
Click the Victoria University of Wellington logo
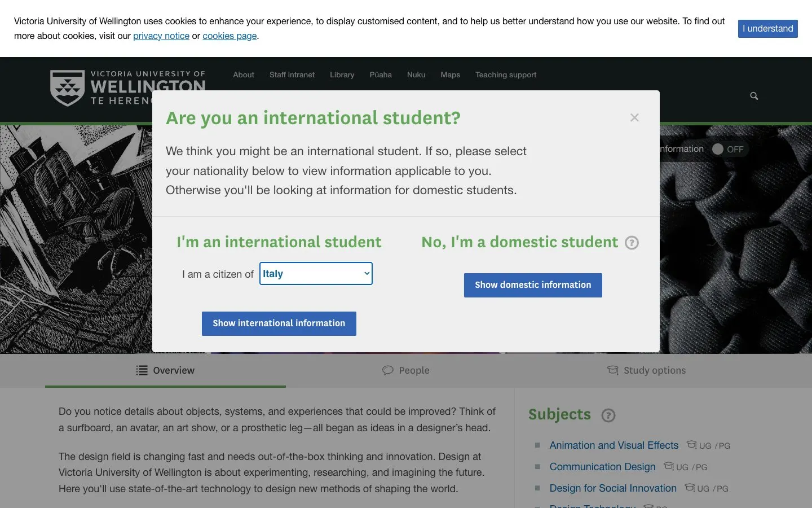128,88
